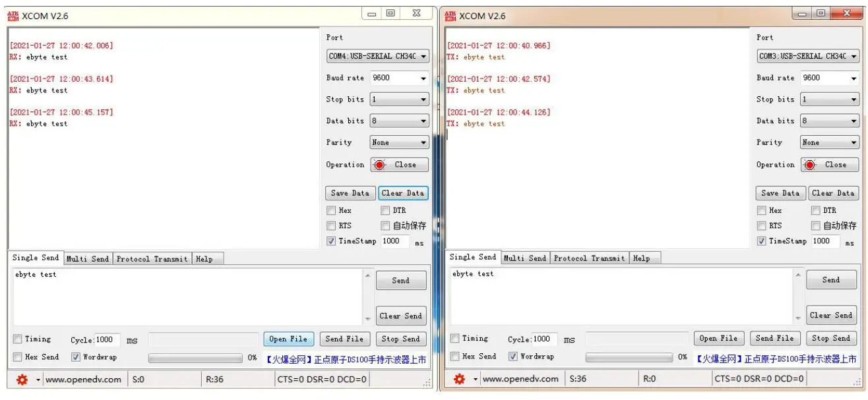Open Data bits dropdown in left window
Viewport: 868px width, 400px height.
point(400,121)
